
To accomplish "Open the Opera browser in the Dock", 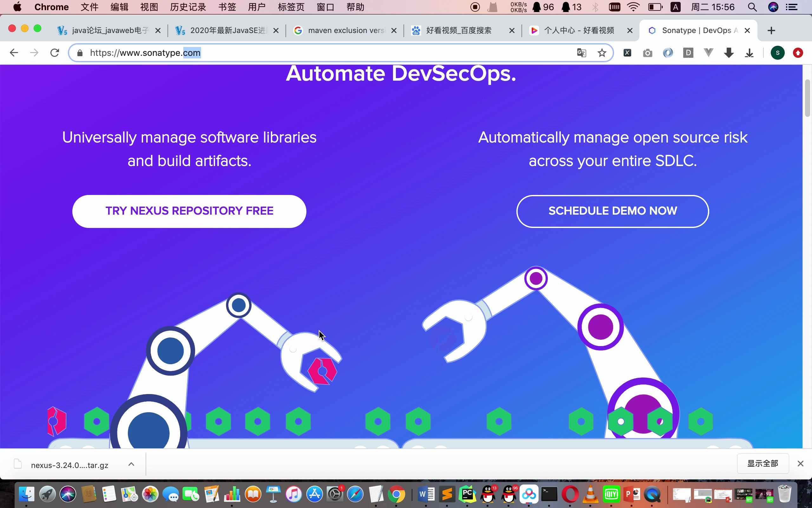I will coord(570,494).
